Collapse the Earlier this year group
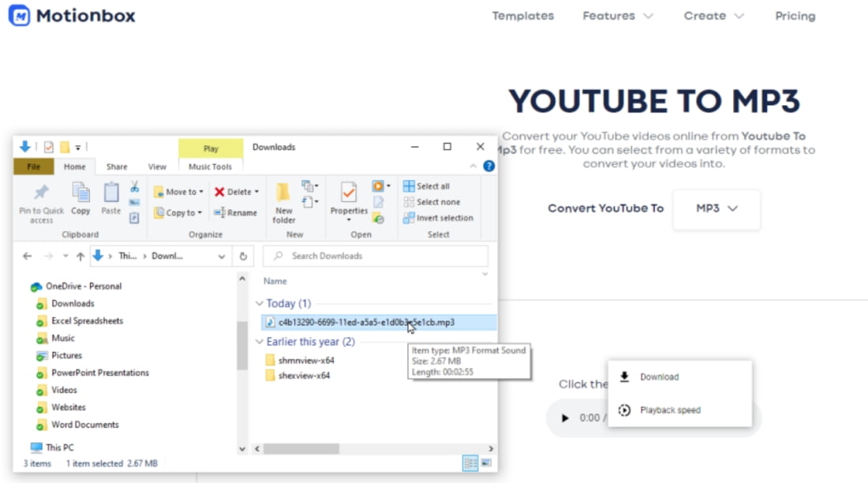 tap(259, 342)
